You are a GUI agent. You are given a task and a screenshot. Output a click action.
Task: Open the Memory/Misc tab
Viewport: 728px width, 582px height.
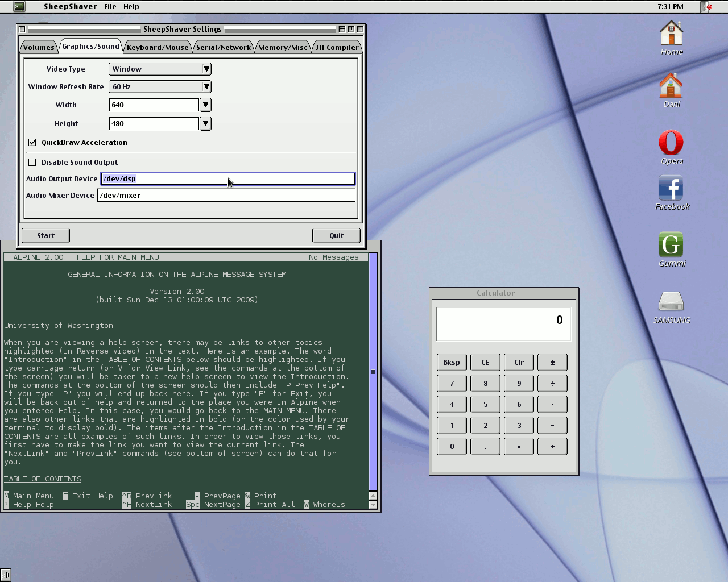click(x=283, y=47)
